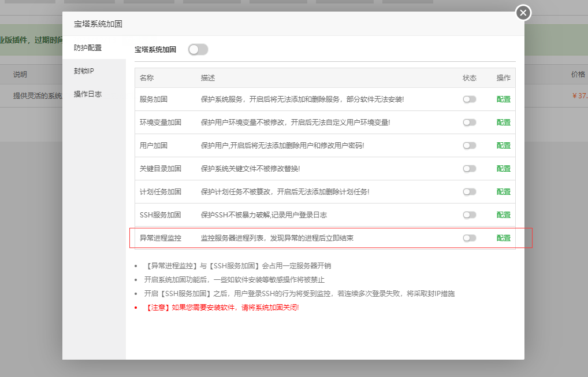Open 配置 for 服务加固

tap(503, 99)
